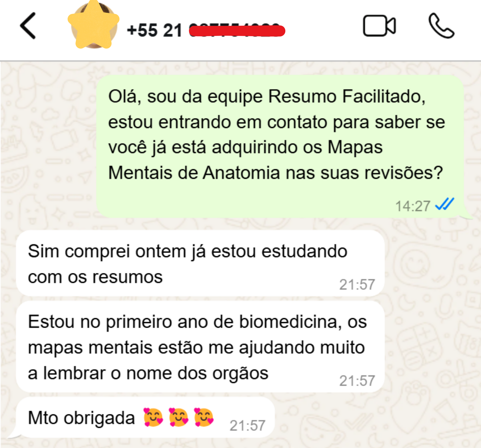Go back using the header arrow
This screenshot has width=481, height=448.
click(x=28, y=26)
